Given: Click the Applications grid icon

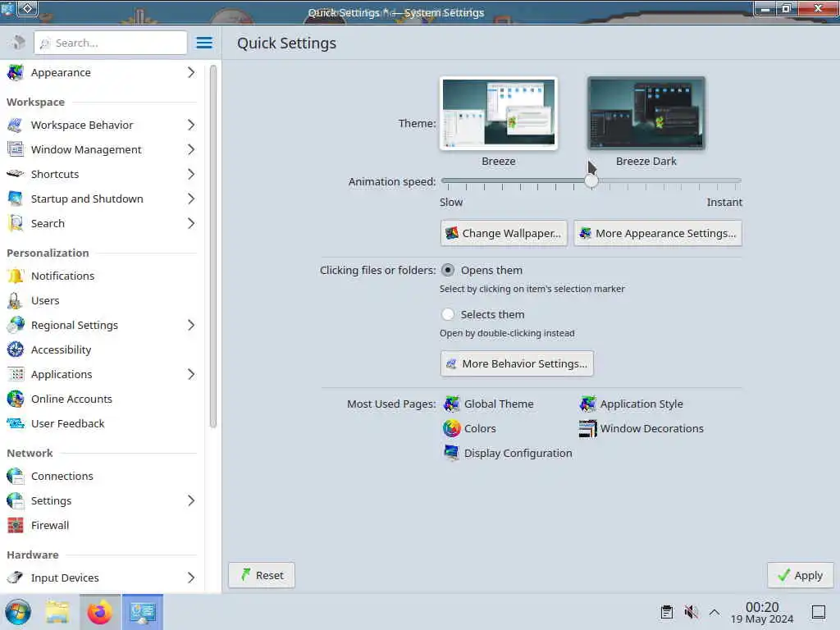Looking at the screenshot, I should click(16, 374).
